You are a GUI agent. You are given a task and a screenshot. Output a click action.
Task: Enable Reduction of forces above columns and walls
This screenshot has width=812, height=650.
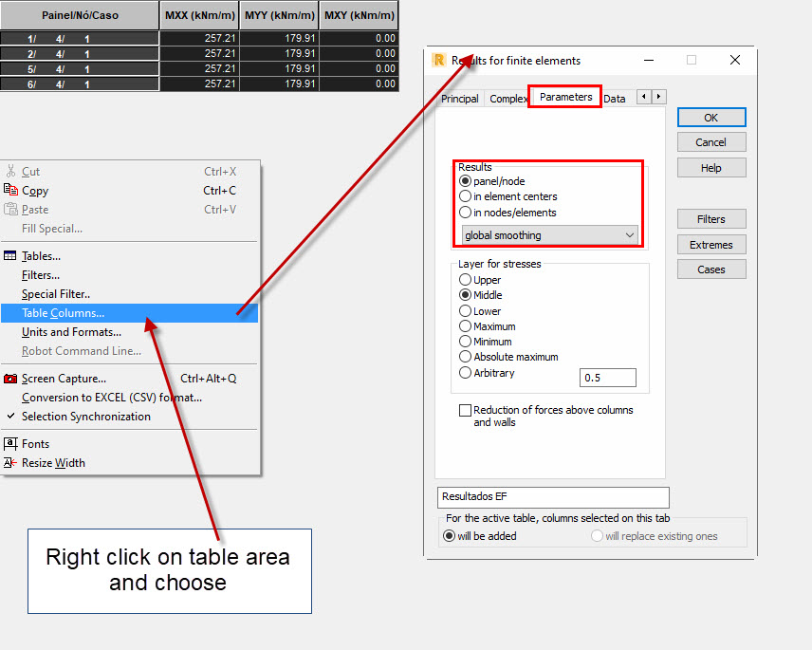click(466, 410)
